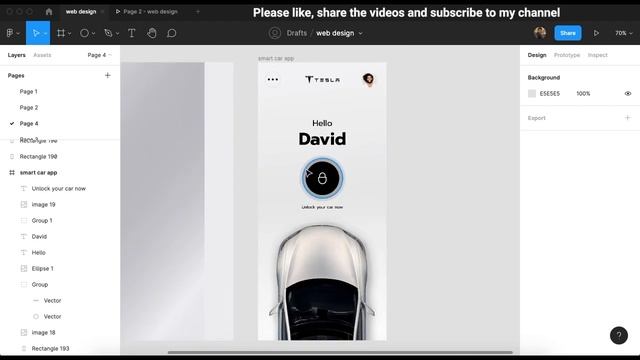Click the David heading on canvas

click(x=322, y=139)
